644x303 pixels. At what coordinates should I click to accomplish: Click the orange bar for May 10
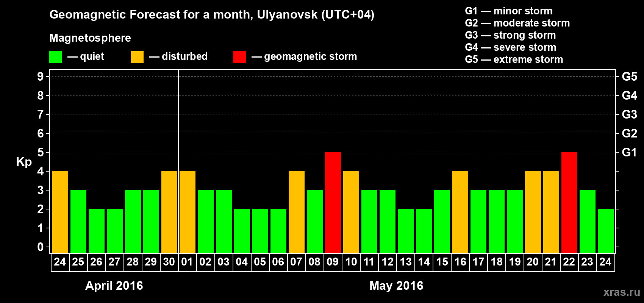point(351,212)
